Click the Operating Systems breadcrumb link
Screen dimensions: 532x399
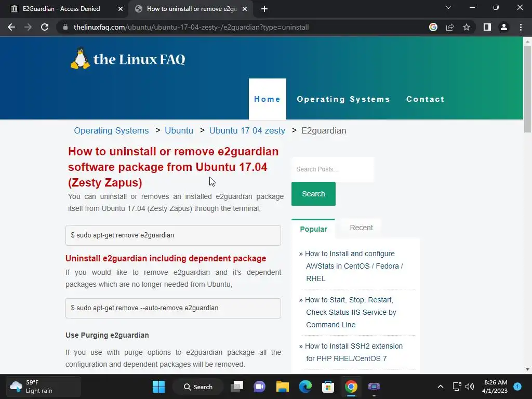(x=111, y=130)
